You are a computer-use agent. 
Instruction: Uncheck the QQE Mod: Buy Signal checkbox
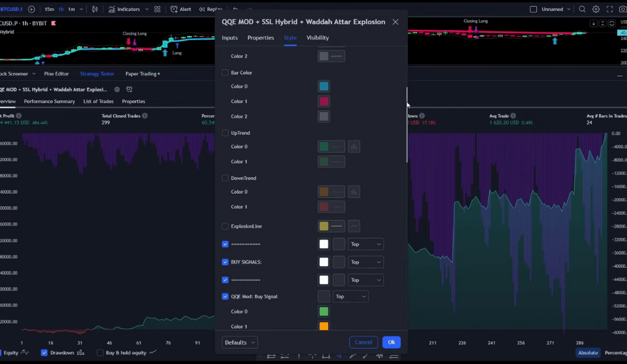225,297
